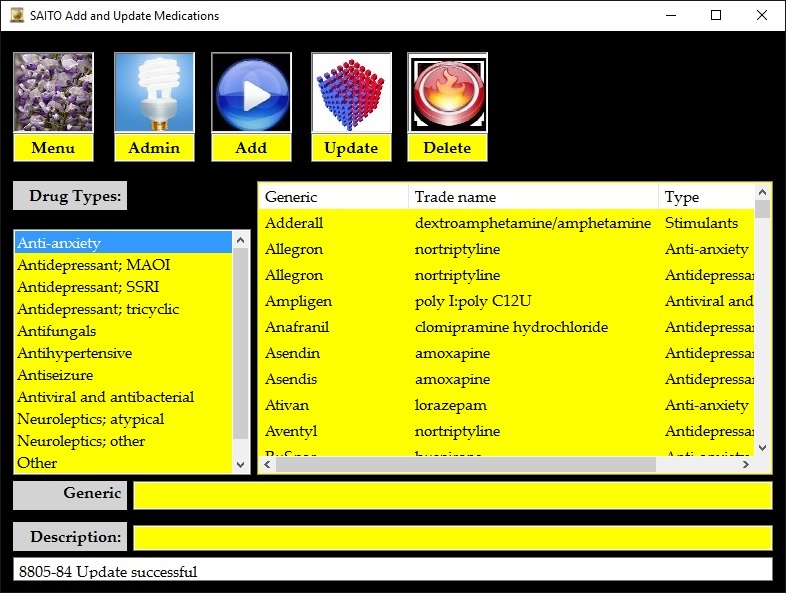Click the purple flowers Menu icon
786x593 pixels.
[x=53, y=92]
